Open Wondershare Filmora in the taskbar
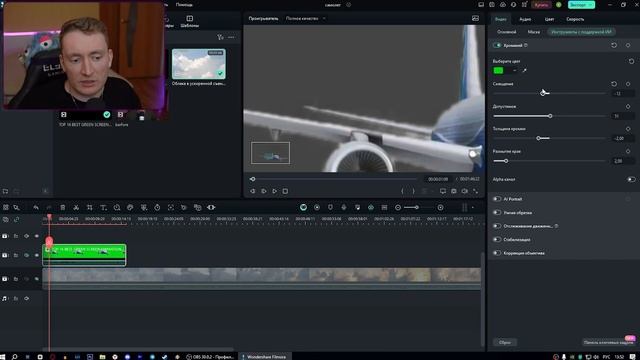 264,356
